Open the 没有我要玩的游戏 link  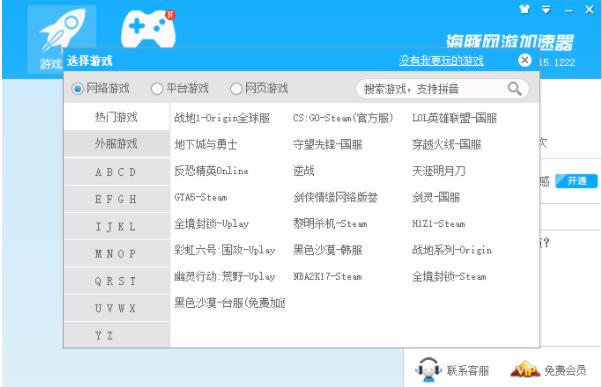click(441, 61)
